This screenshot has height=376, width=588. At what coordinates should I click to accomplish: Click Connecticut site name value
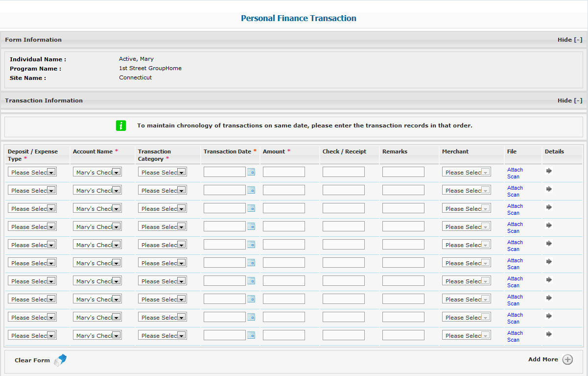pos(136,77)
